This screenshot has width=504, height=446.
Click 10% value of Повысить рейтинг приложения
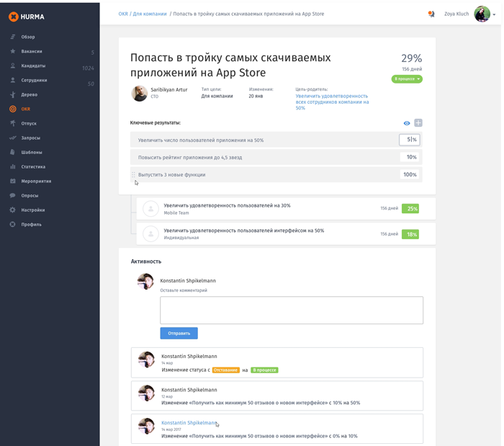click(x=410, y=157)
